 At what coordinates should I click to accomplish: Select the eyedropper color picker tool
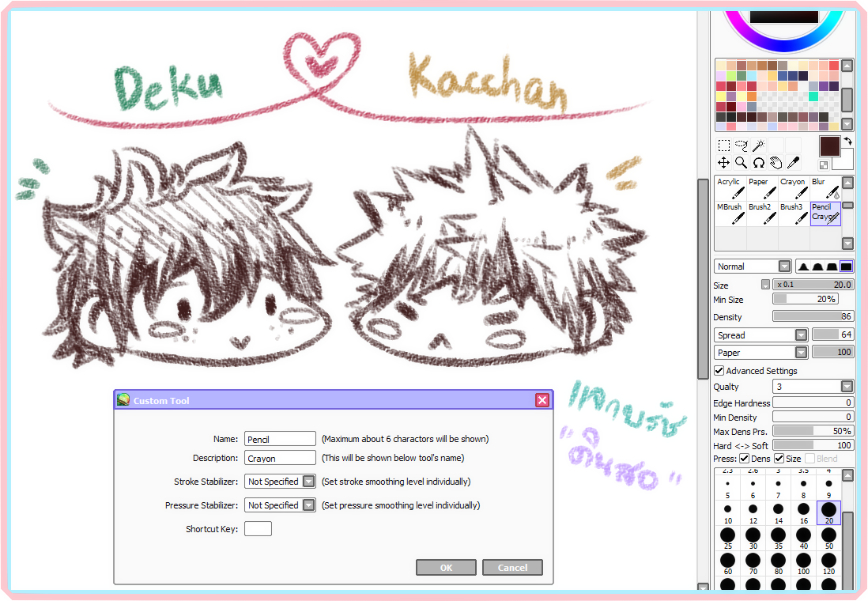(x=793, y=162)
